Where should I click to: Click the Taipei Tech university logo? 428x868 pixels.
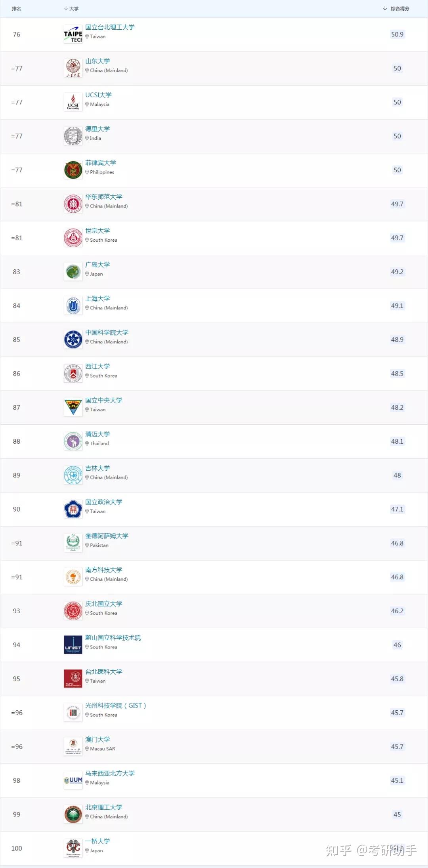[x=73, y=34]
